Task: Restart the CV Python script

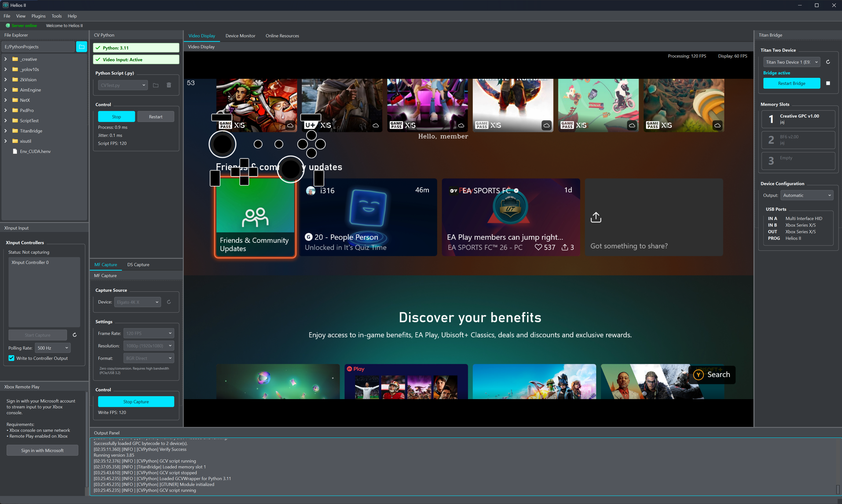Action: coord(156,117)
